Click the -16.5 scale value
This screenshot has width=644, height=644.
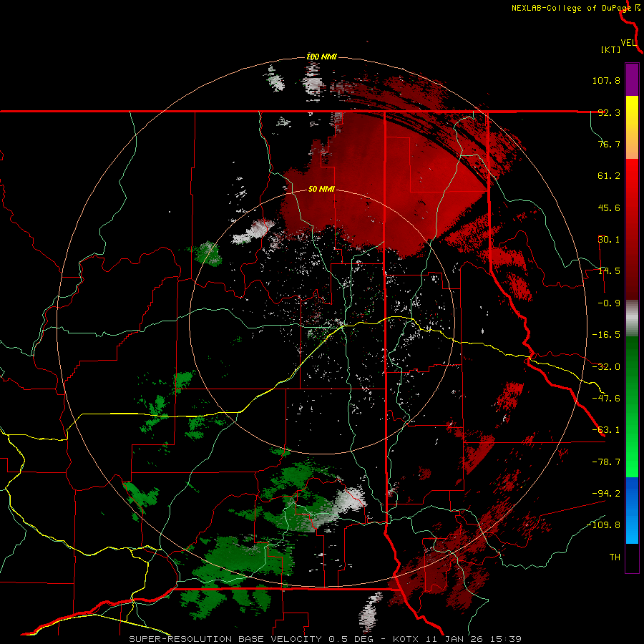(606, 335)
